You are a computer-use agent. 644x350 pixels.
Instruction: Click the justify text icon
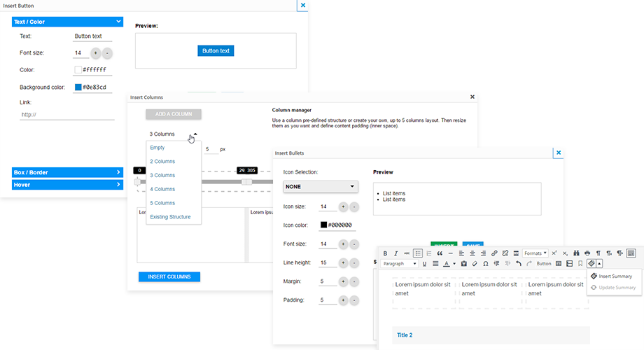point(435,264)
